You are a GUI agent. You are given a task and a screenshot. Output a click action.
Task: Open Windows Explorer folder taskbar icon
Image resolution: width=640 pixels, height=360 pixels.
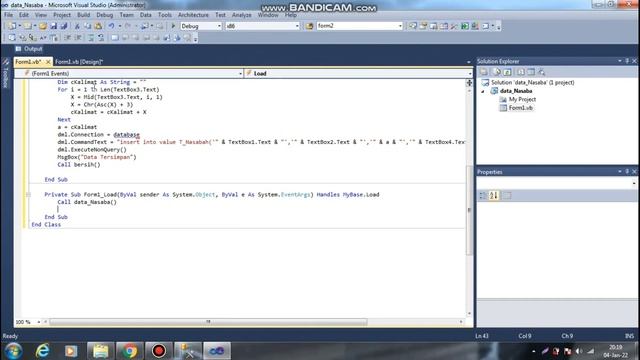[x=100, y=351]
